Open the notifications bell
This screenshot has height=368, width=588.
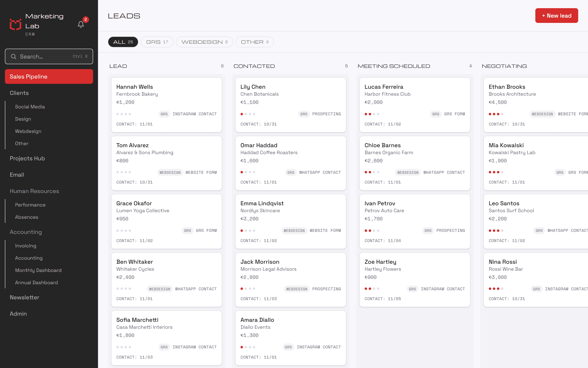(x=81, y=24)
